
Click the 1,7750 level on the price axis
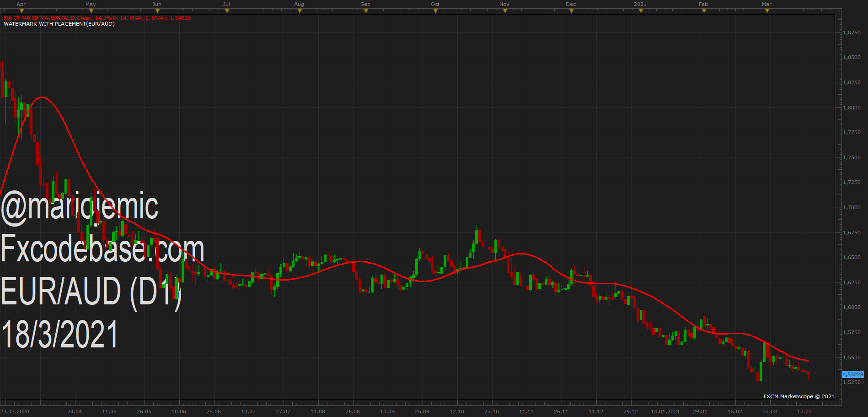pyautogui.click(x=852, y=132)
